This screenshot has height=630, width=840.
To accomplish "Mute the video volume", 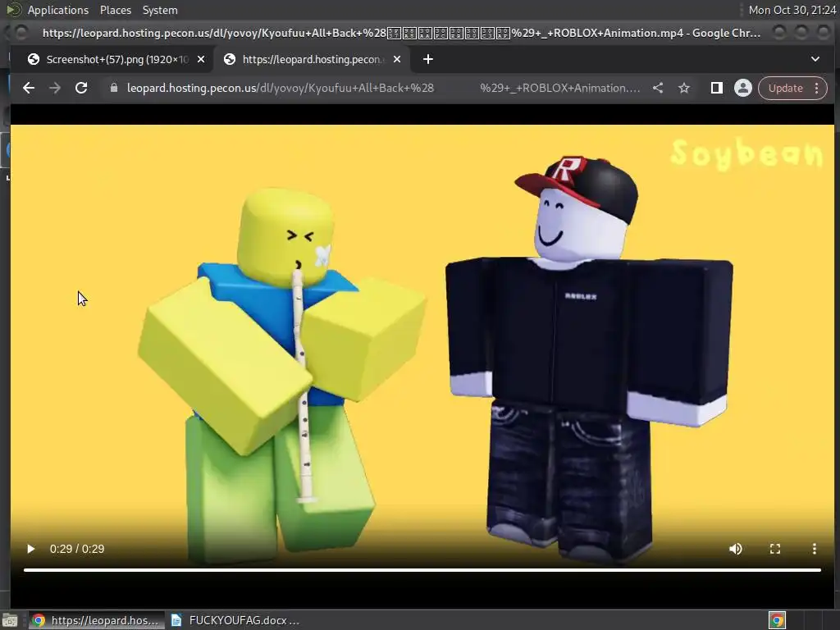I will (x=736, y=549).
